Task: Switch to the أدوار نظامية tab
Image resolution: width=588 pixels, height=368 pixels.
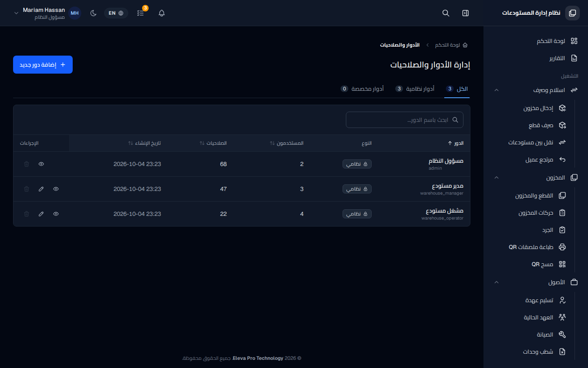Action: tap(415, 89)
